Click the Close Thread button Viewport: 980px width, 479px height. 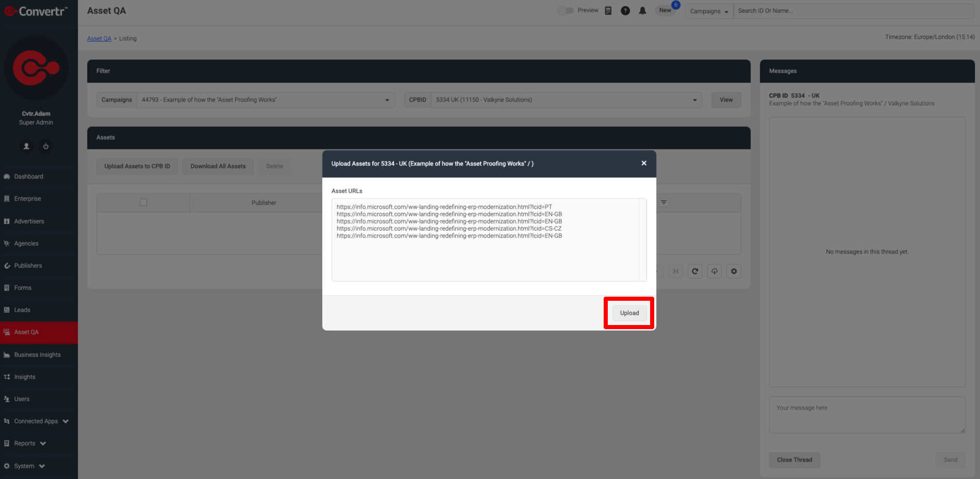(794, 460)
